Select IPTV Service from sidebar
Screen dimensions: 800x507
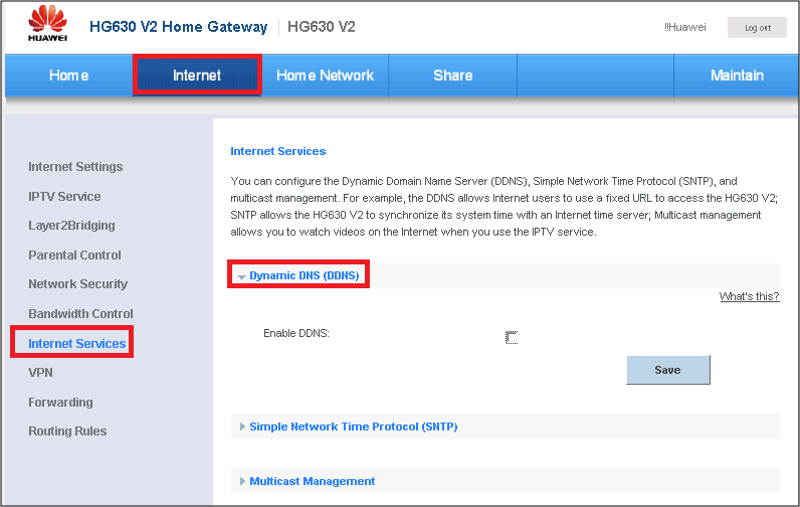[x=65, y=197]
